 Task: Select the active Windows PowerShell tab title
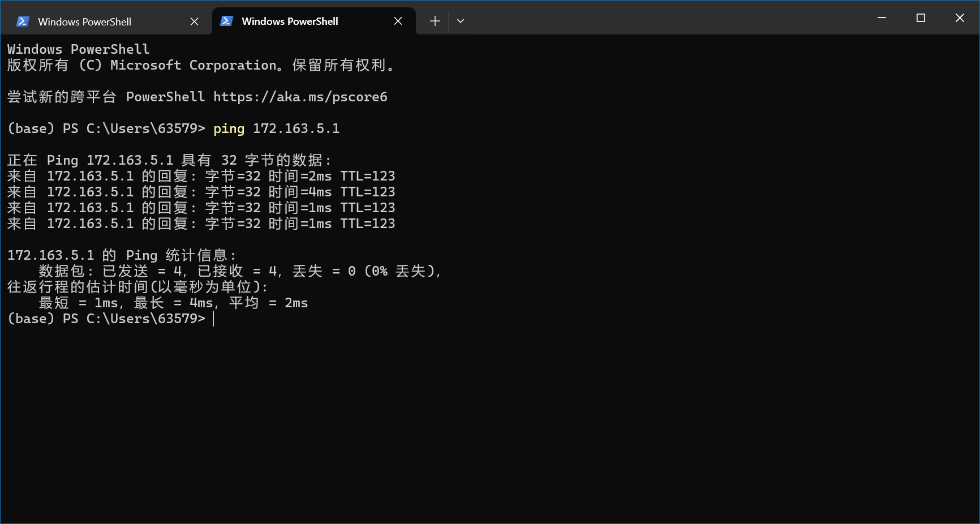click(x=290, y=21)
